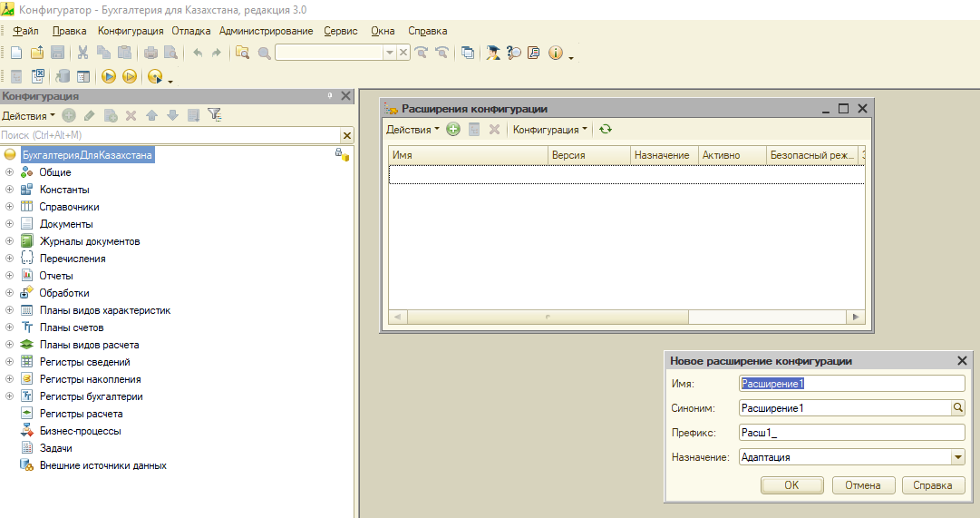
Task: Click the green Add icon in Расширения конфигурации window
Action: pos(453,130)
